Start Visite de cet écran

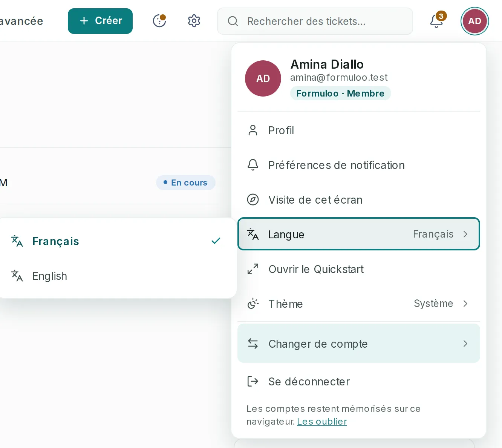[359, 200]
